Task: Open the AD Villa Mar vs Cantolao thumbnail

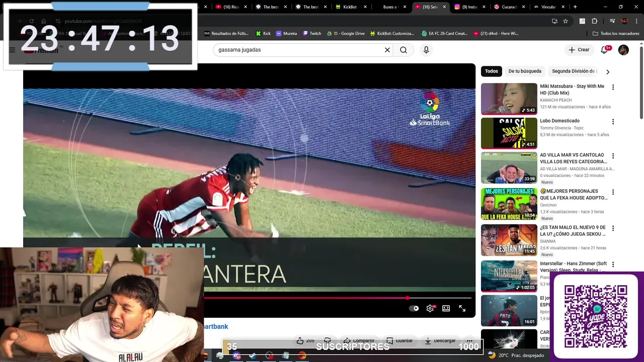Action: point(509,168)
